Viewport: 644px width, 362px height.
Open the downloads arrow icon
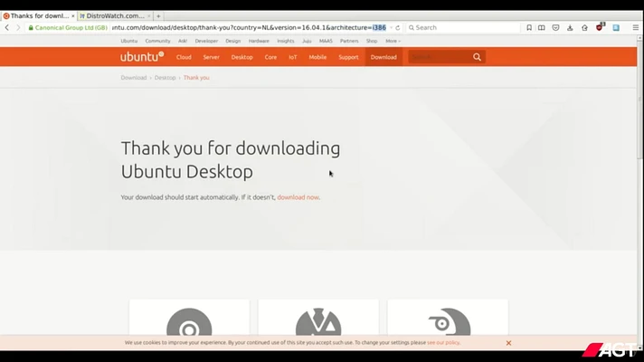[x=570, y=27]
